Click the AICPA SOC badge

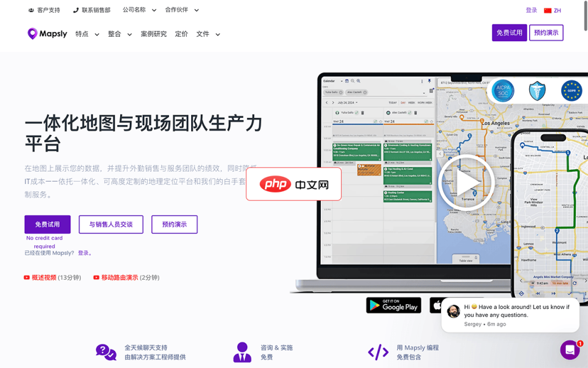coord(503,91)
